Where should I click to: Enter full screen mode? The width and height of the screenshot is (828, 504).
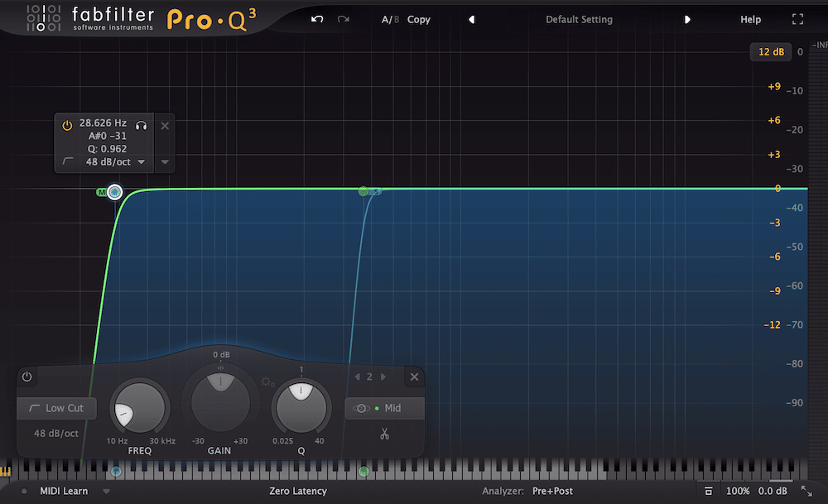[x=798, y=20]
